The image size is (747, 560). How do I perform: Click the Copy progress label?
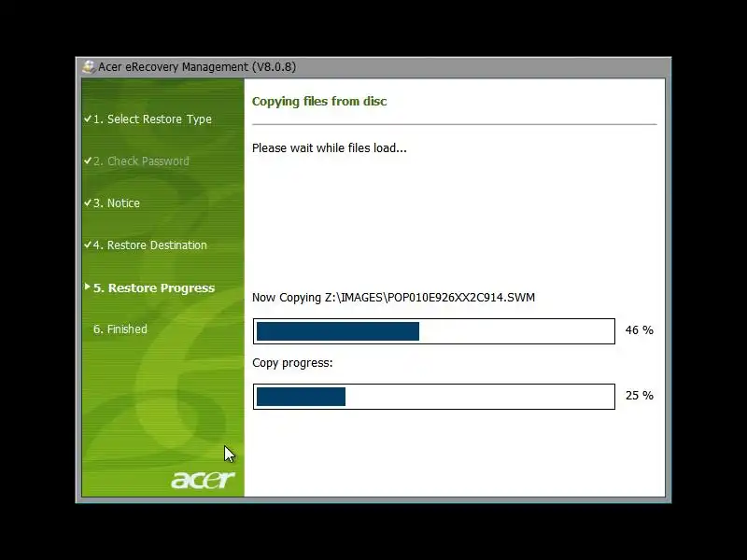292,363
